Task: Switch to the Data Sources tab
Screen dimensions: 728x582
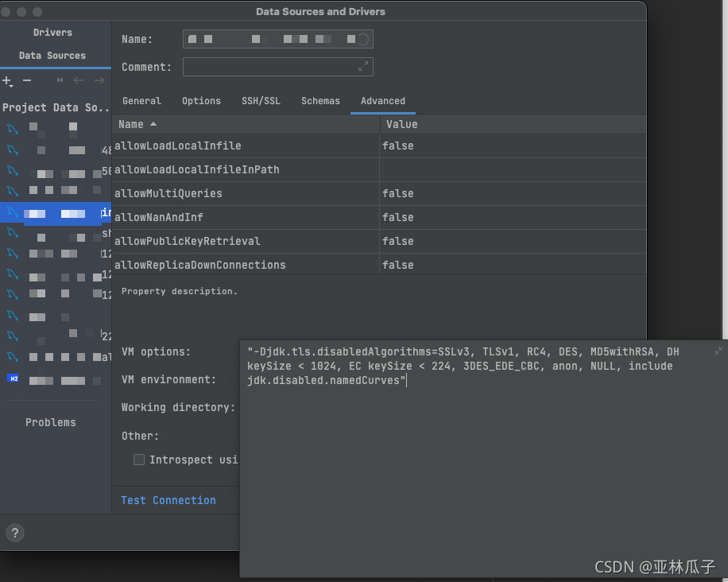Action: pos(52,56)
